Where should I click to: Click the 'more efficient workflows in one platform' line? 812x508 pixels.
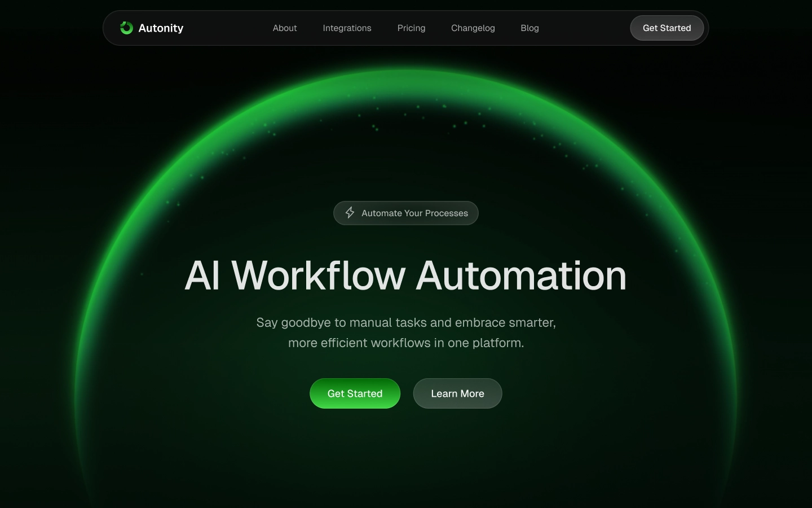(406, 343)
